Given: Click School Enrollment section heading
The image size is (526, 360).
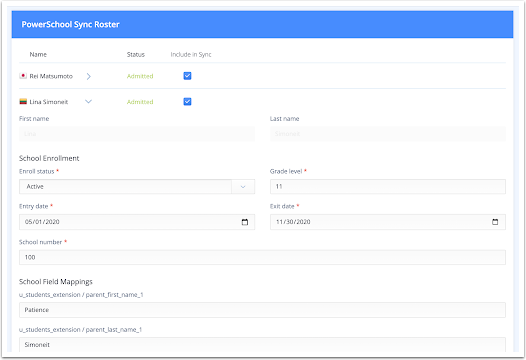Looking at the screenshot, I should (x=49, y=158).
